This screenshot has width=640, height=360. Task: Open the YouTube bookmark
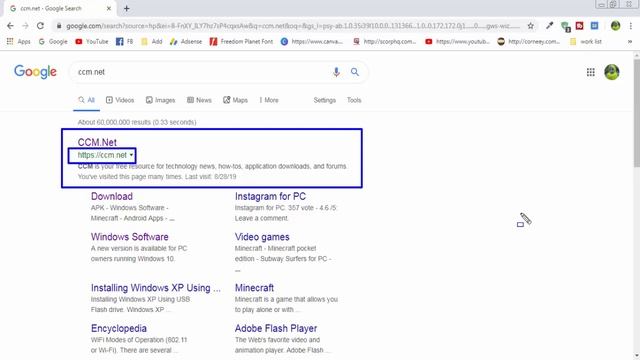[92, 42]
